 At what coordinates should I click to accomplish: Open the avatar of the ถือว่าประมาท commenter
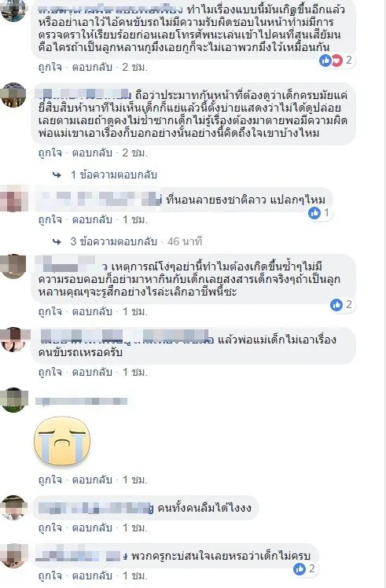pos(13,95)
